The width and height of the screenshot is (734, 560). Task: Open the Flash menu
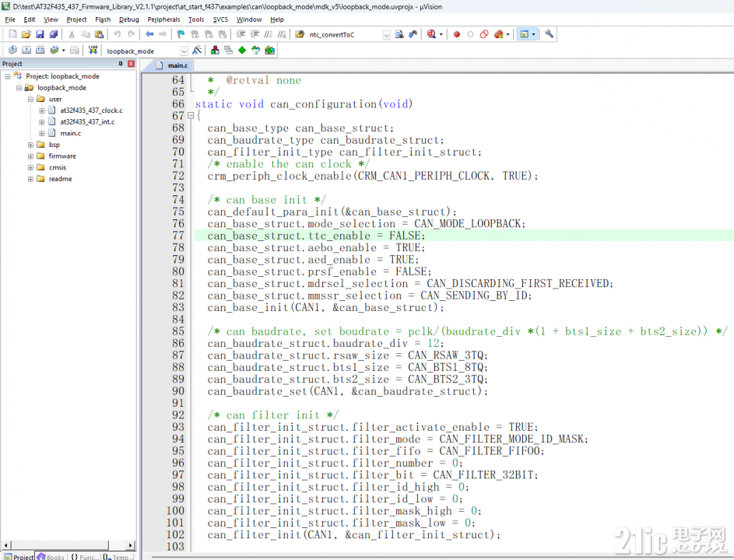pyautogui.click(x=103, y=19)
